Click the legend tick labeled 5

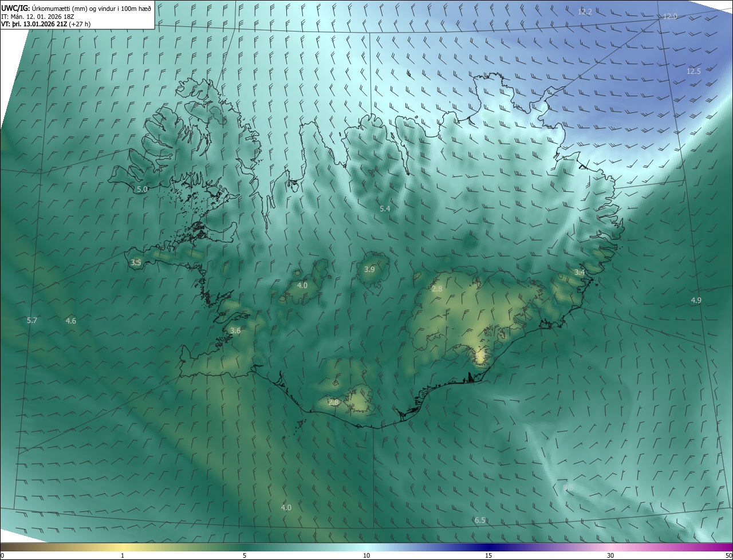point(245,555)
